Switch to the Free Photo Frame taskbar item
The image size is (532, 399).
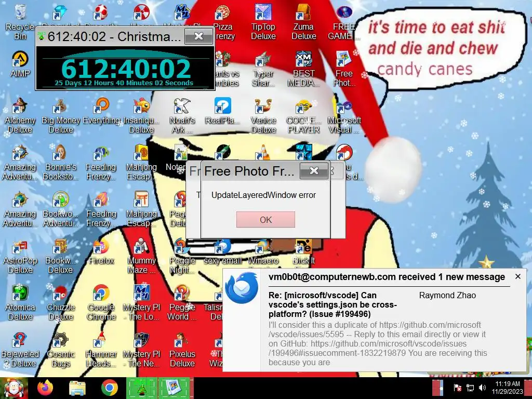(x=174, y=388)
